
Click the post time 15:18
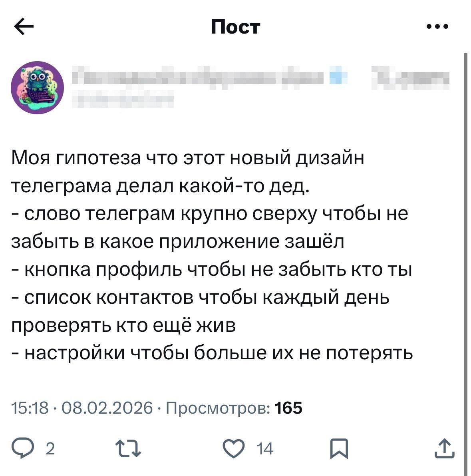point(30,408)
